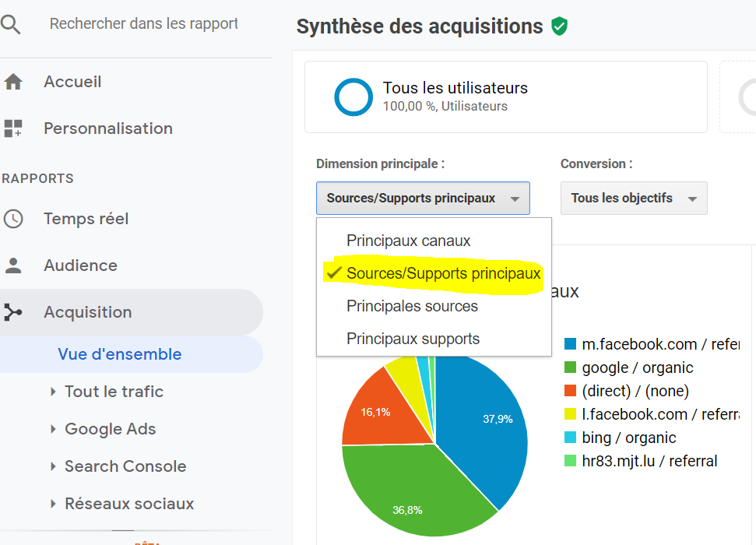This screenshot has height=545, width=756.
Task: Click the green verified shield icon
Action: click(559, 26)
